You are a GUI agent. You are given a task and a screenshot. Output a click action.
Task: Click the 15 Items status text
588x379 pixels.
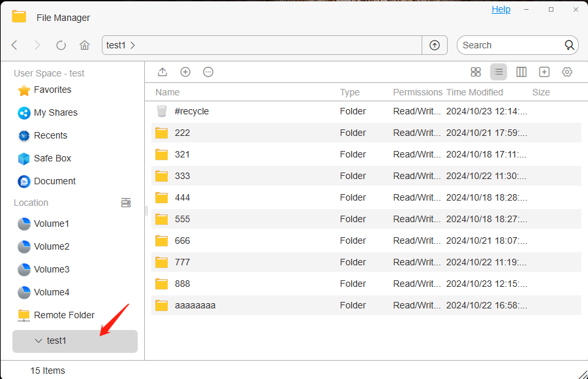pyautogui.click(x=48, y=371)
